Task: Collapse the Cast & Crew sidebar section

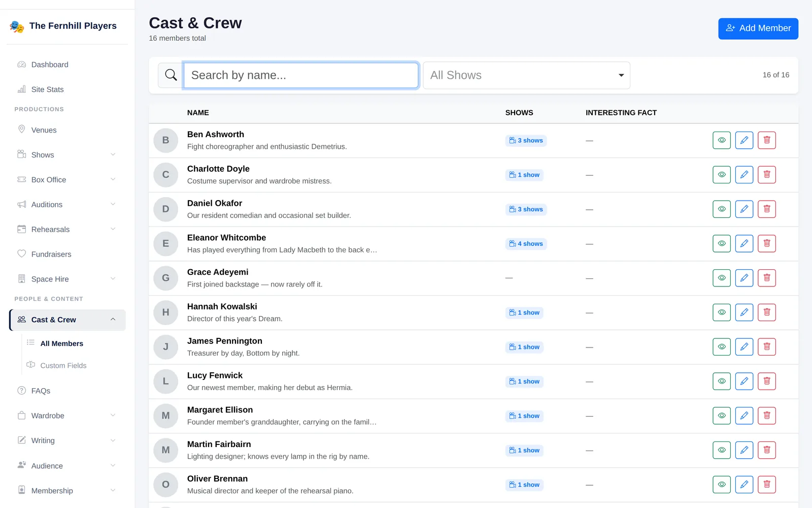Action: (x=67, y=320)
